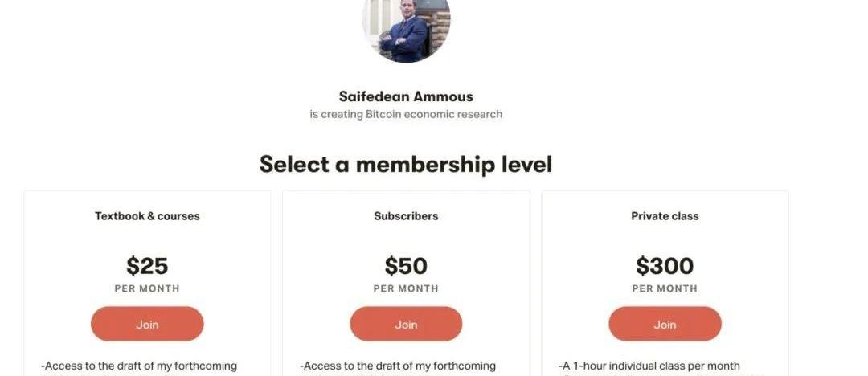Screen dimensions: 868x376
Task: Click the $300 price amount
Action: click(x=665, y=266)
